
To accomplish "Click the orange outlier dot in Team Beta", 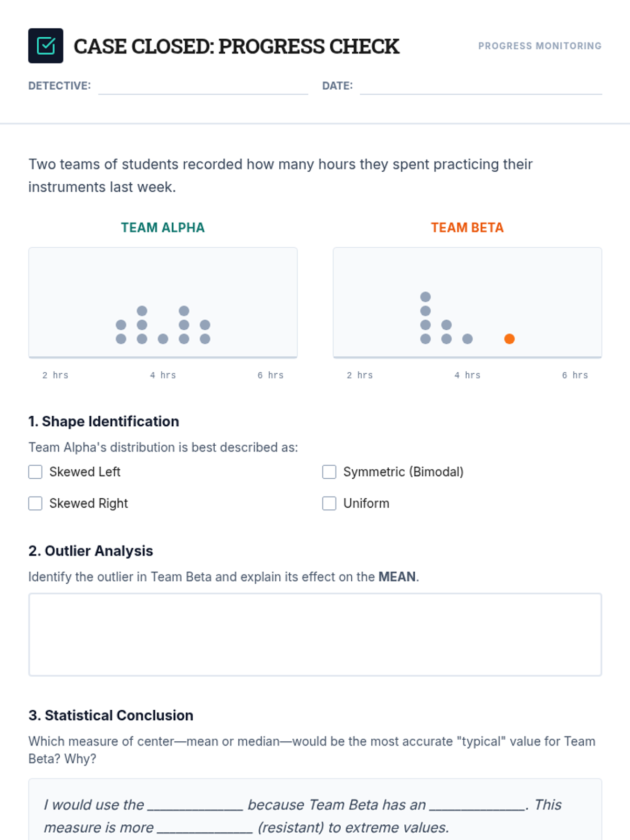I will click(509, 339).
